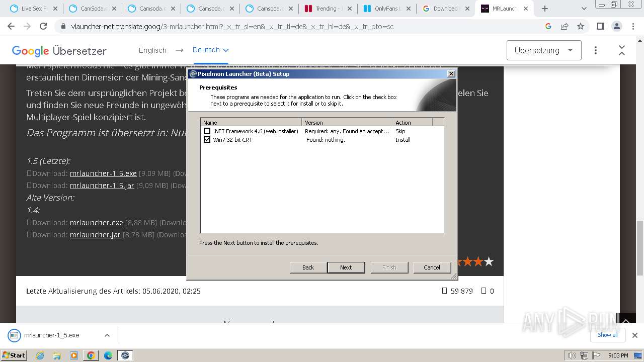Image resolution: width=644 pixels, height=362 pixels.
Task: Open the Chrome profile icon
Action: 616,27
